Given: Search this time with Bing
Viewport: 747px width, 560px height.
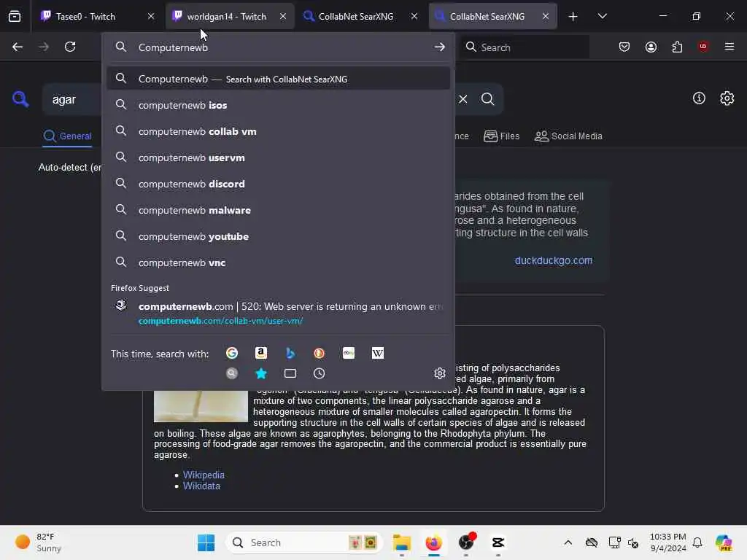Looking at the screenshot, I should [x=290, y=353].
